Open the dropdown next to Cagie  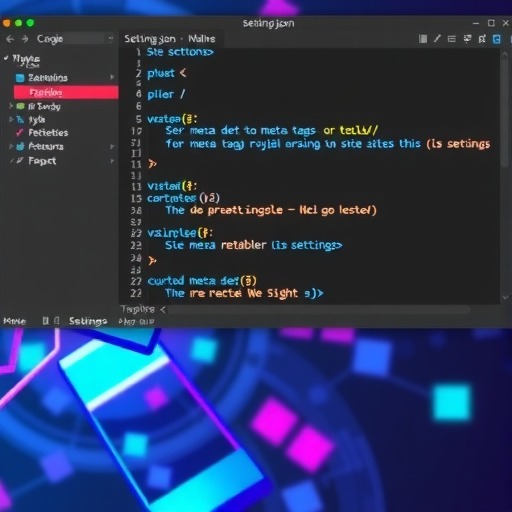110,39
